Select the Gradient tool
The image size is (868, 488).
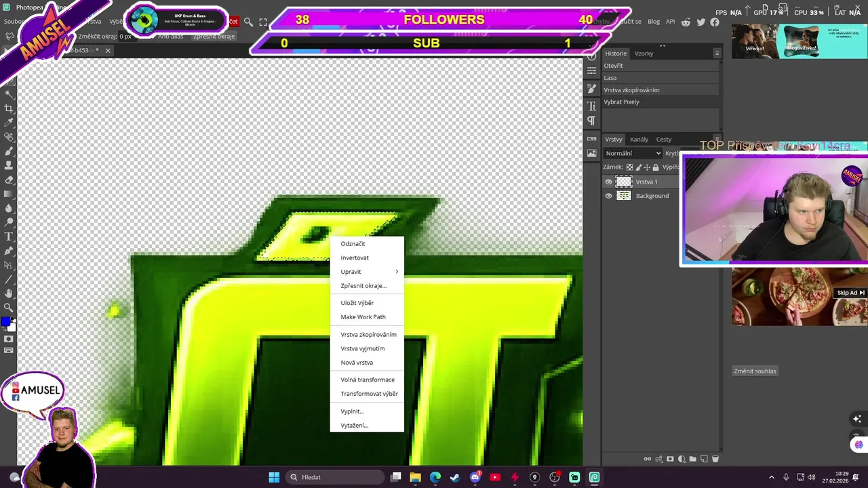tap(9, 194)
